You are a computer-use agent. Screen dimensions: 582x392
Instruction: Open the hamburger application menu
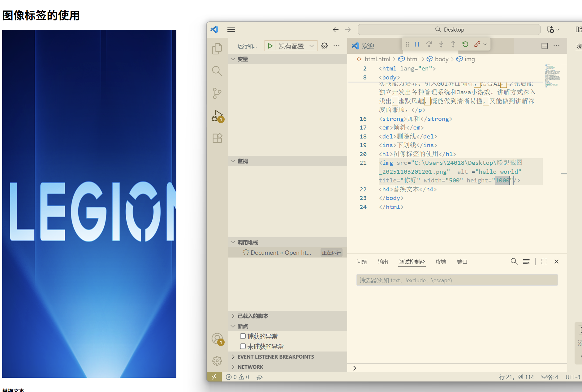point(231,30)
